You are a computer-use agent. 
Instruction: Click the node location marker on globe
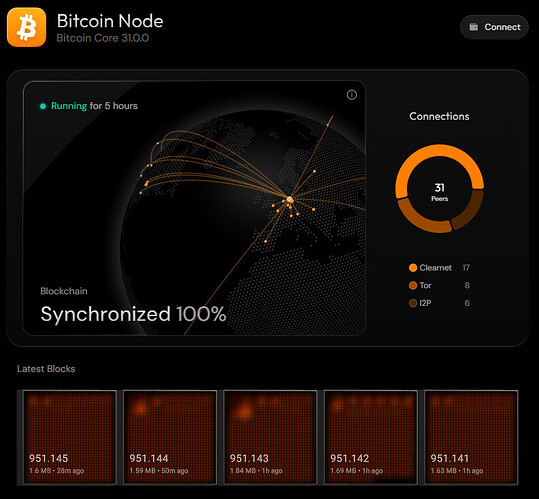point(290,199)
